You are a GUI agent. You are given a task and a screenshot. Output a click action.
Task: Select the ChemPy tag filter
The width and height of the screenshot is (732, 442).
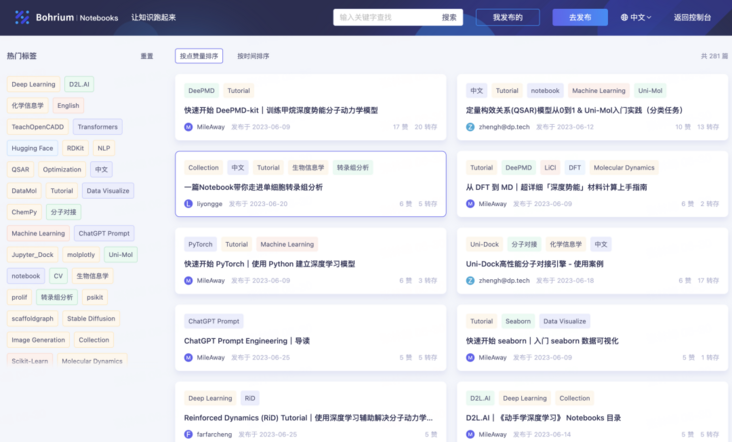point(24,212)
